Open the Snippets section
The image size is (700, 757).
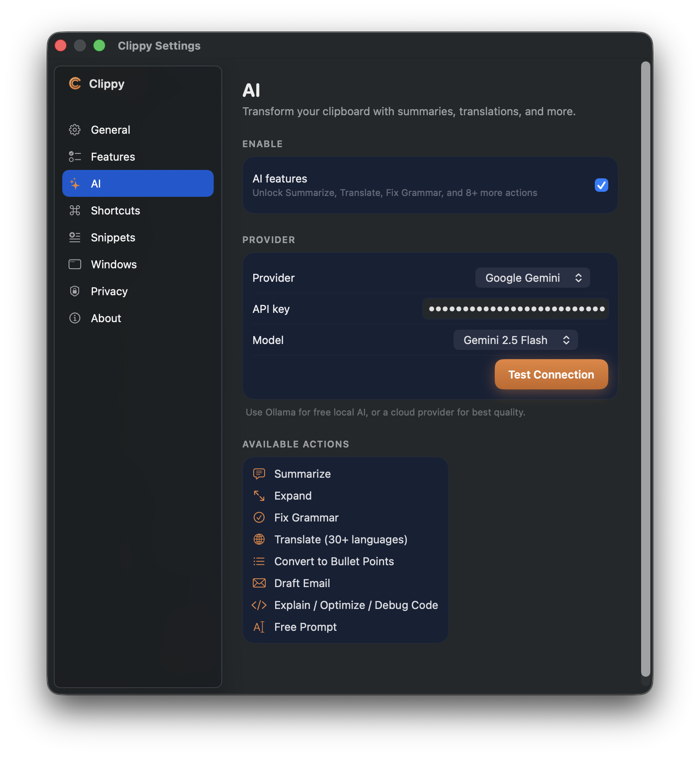point(138,237)
